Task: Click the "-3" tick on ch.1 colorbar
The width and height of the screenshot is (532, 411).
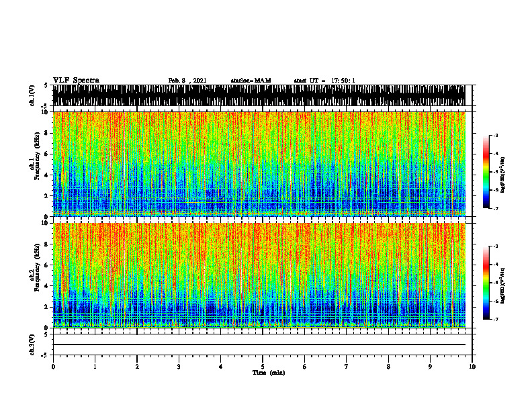Action: coord(496,135)
